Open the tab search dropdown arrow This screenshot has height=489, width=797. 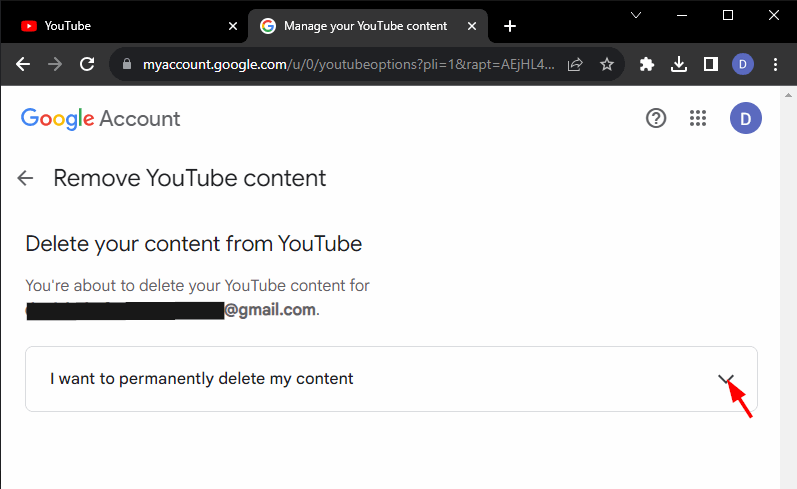(634, 15)
